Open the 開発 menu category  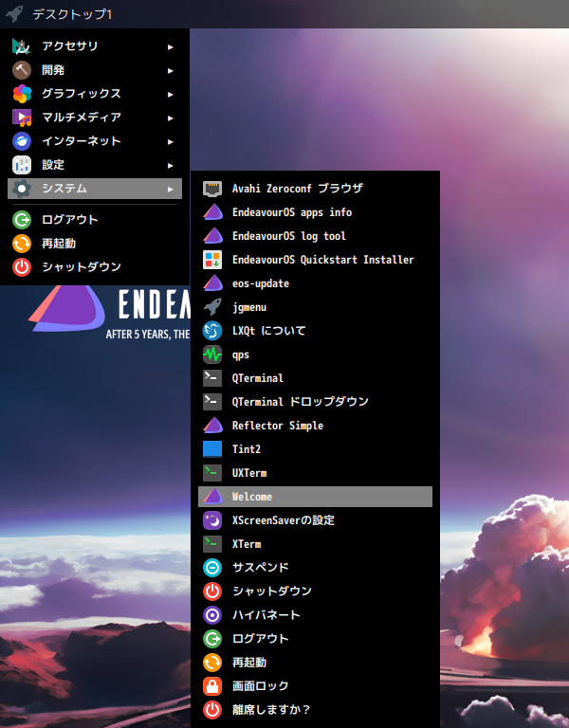point(95,70)
